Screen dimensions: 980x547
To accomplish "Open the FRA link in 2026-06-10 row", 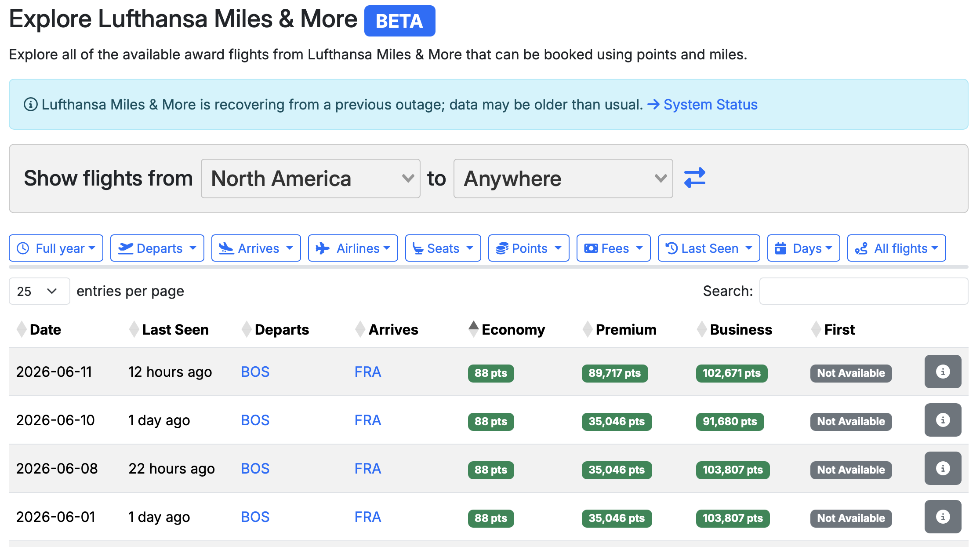I will point(368,420).
